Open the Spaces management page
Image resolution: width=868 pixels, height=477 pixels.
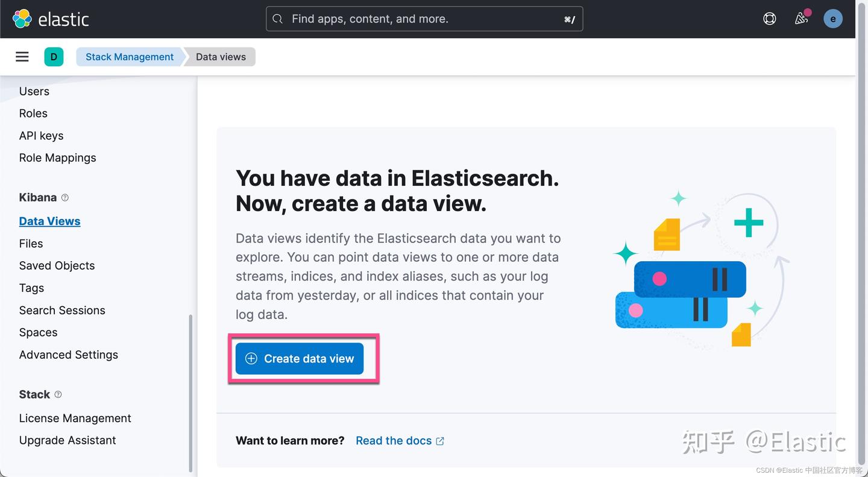(38, 332)
